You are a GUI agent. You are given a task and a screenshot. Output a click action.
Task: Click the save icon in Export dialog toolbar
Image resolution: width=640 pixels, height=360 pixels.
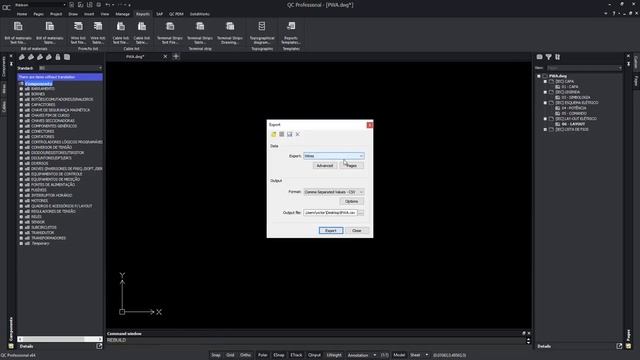[x=290, y=134]
